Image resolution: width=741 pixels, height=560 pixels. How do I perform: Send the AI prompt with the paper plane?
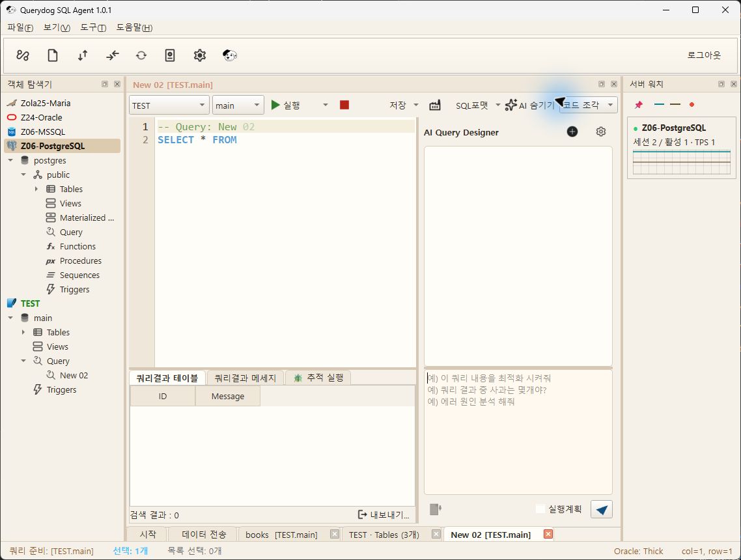coord(602,509)
